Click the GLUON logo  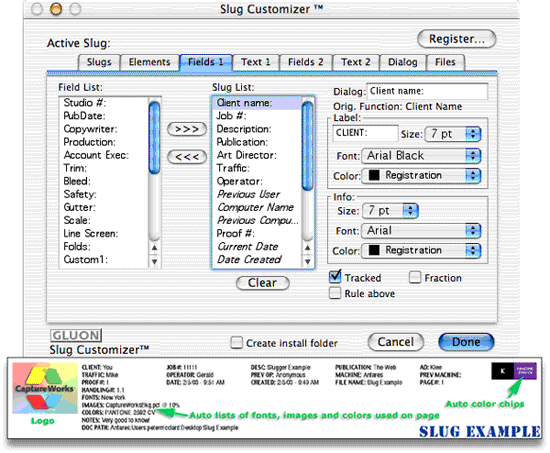[x=76, y=335]
